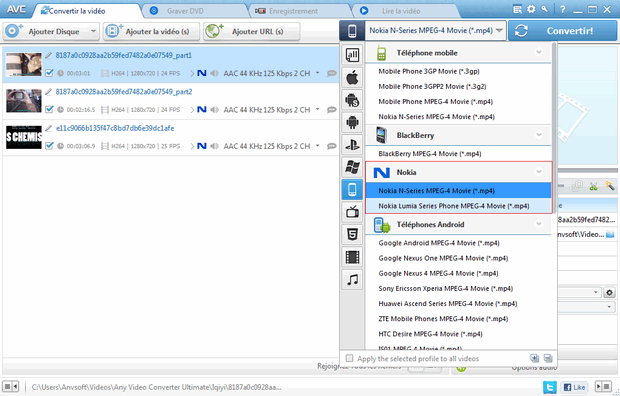Toggle left panel icon in status bar
The width and height of the screenshot is (620, 396).
point(11,386)
